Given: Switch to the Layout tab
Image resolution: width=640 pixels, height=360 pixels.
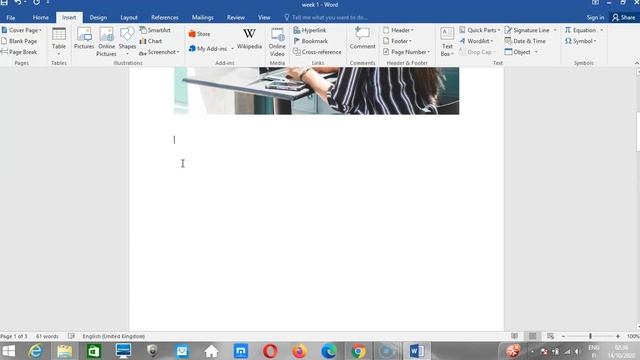Looking at the screenshot, I should (x=129, y=18).
